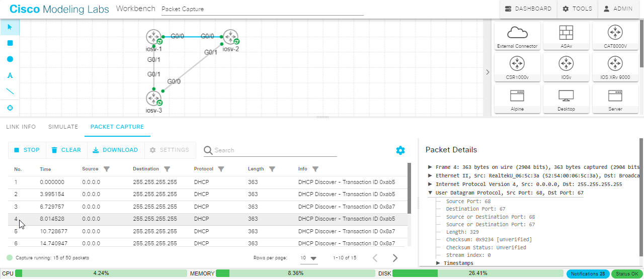Collapse User Datagram Protocol section
Image resolution: width=644 pixels, height=279 pixels.
(430, 193)
